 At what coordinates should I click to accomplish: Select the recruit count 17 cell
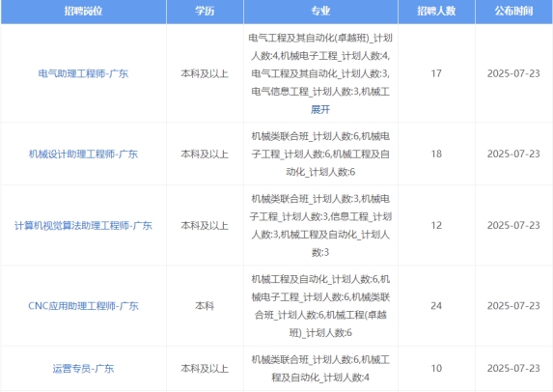pyautogui.click(x=436, y=73)
